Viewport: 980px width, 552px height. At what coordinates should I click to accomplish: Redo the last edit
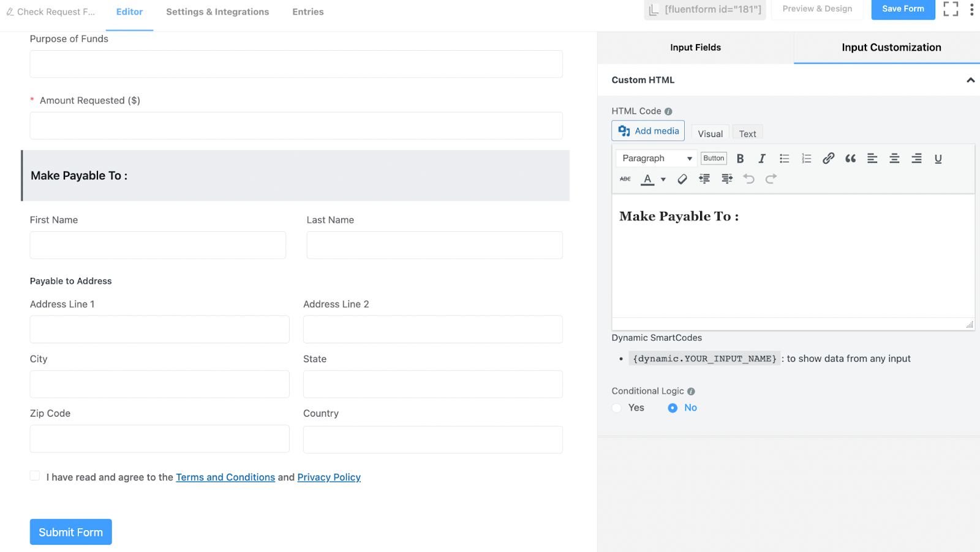pos(771,179)
